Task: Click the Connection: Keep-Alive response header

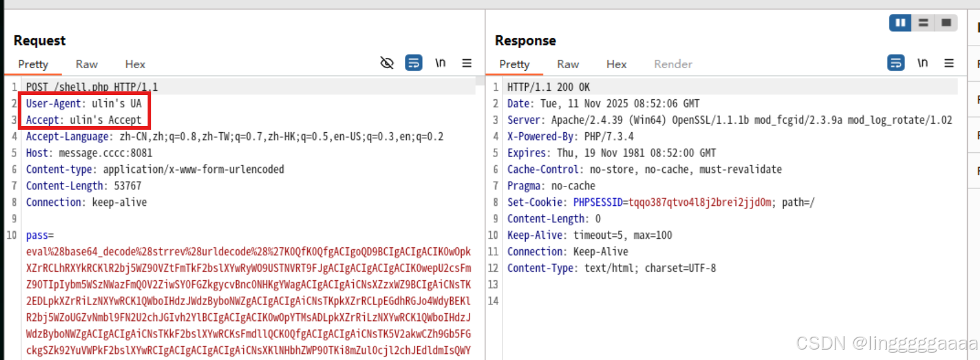Action: [x=568, y=252]
